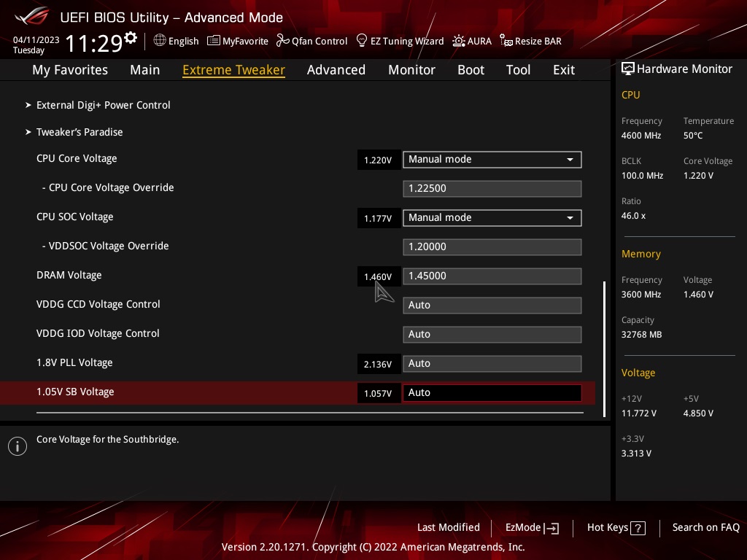Screen dimensions: 747x560
Task: Open the Monitor tab
Action: coord(411,70)
